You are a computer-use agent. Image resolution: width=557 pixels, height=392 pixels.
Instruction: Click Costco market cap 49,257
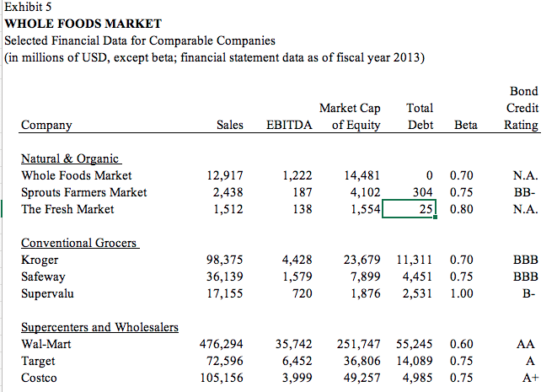pos(362,378)
